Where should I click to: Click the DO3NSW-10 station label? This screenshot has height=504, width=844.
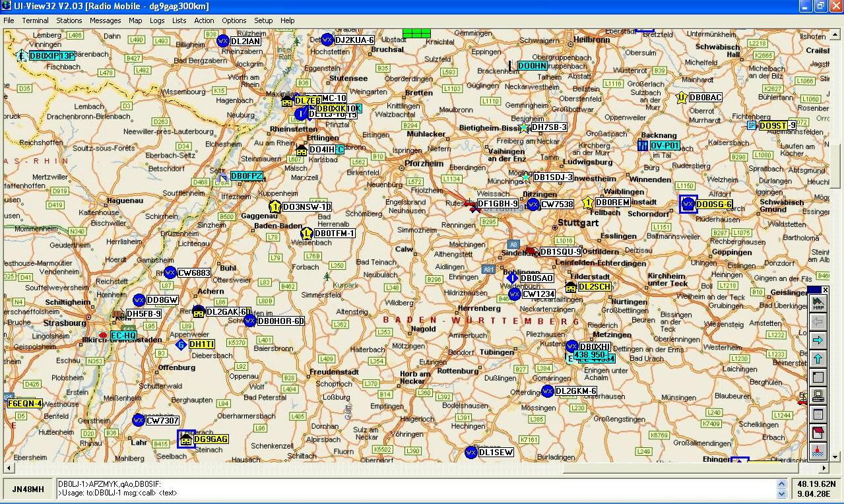(306, 207)
